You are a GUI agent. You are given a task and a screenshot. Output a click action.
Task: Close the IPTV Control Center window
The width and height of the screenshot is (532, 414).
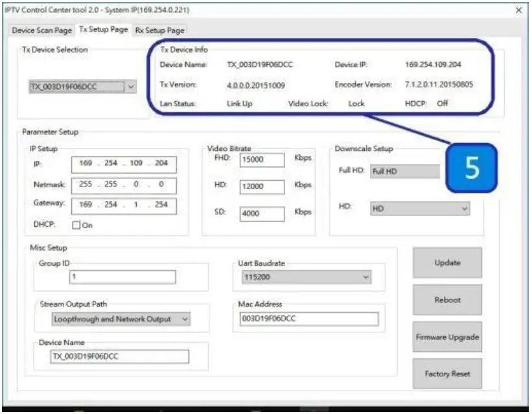tap(519, 10)
